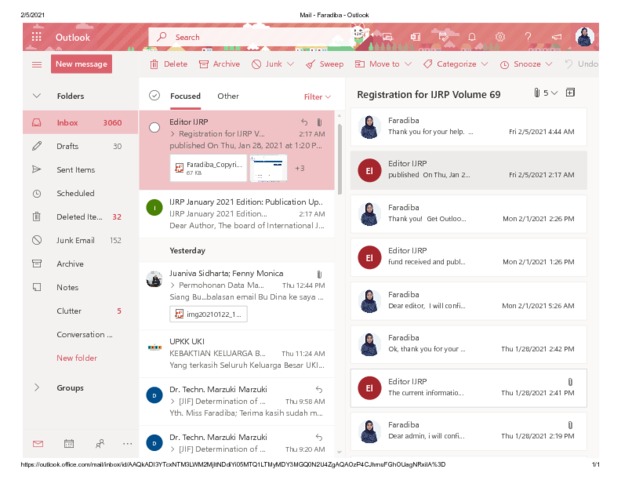Toggle the select all messages circle
The height and width of the screenshot is (480, 621).
point(154,96)
